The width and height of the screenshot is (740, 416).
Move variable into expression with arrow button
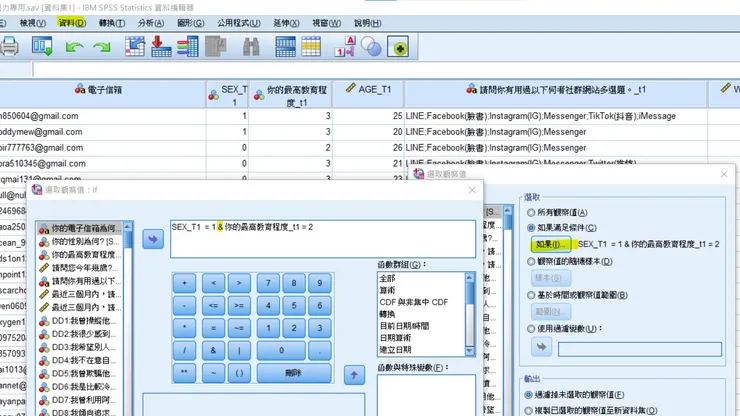point(153,239)
